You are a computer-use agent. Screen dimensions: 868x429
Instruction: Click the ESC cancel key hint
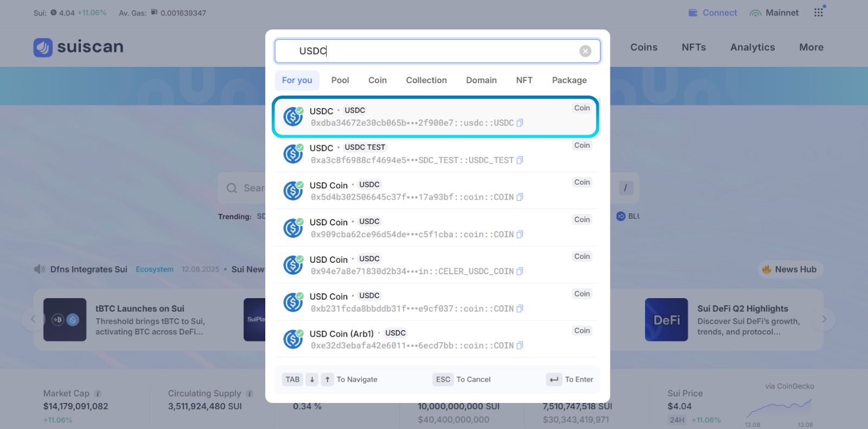[443, 380]
